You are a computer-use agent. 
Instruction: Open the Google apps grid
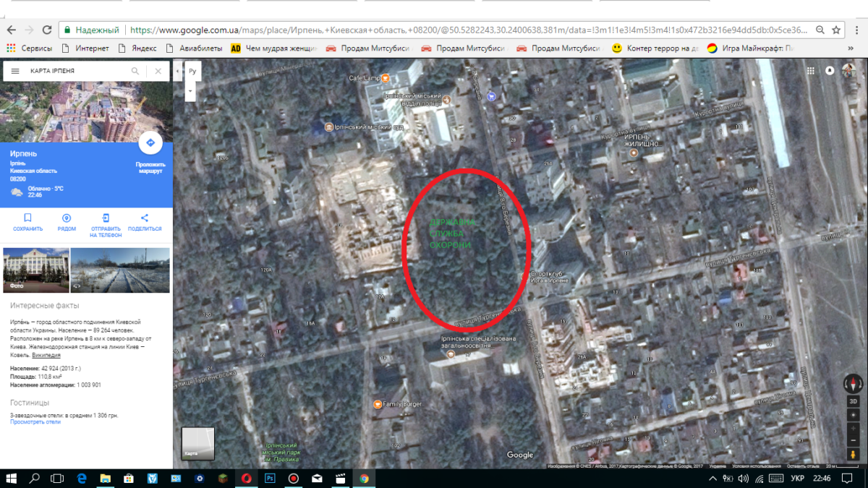[811, 71]
